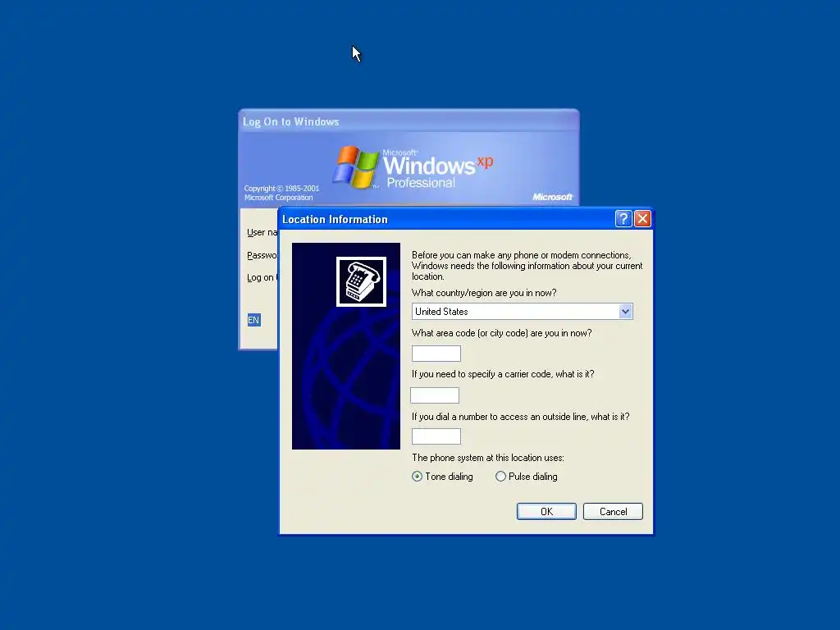Click the United States combo box field
Viewport: 840px width, 630px height.
pyautogui.click(x=523, y=311)
